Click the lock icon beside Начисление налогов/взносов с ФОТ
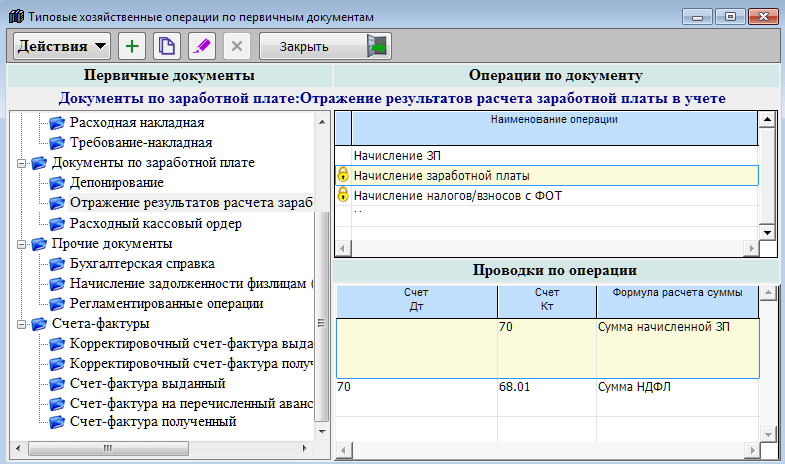 point(343,194)
